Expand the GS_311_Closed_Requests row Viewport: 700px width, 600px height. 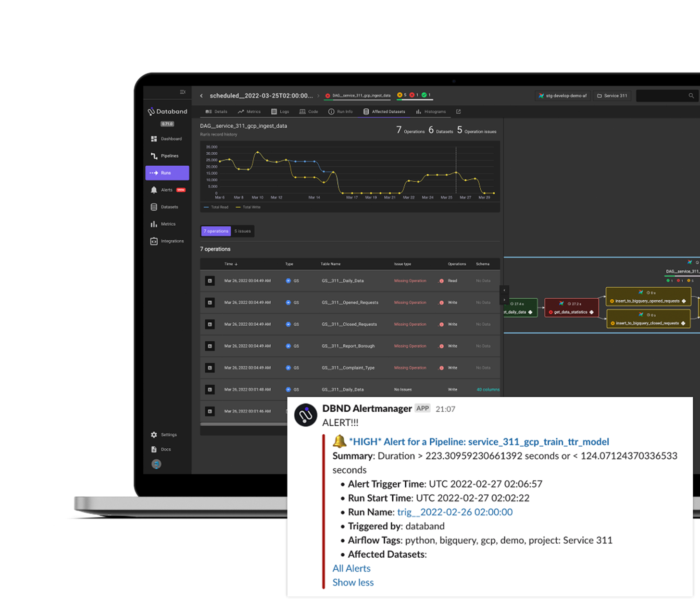[x=210, y=324]
